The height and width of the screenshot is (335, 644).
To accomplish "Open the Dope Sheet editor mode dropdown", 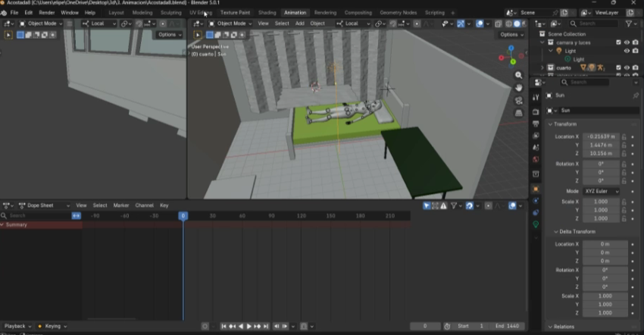I will click(x=44, y=205).
